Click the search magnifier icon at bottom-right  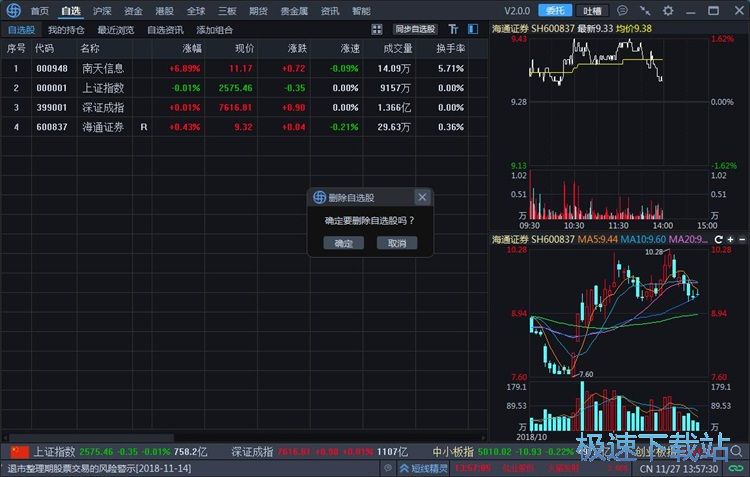(736, 451)
